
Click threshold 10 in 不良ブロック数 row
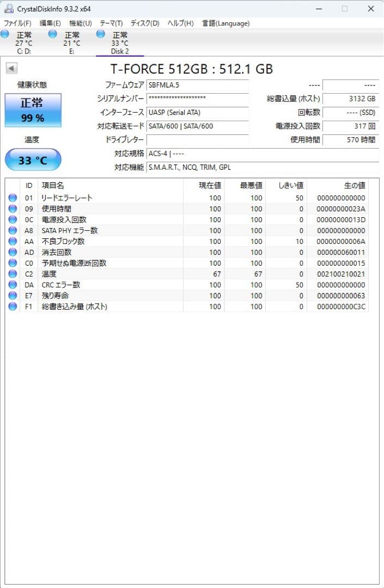299,242
